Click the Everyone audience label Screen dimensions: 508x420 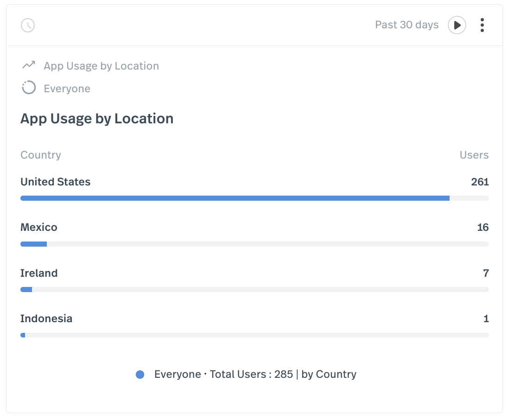[67, 88]
